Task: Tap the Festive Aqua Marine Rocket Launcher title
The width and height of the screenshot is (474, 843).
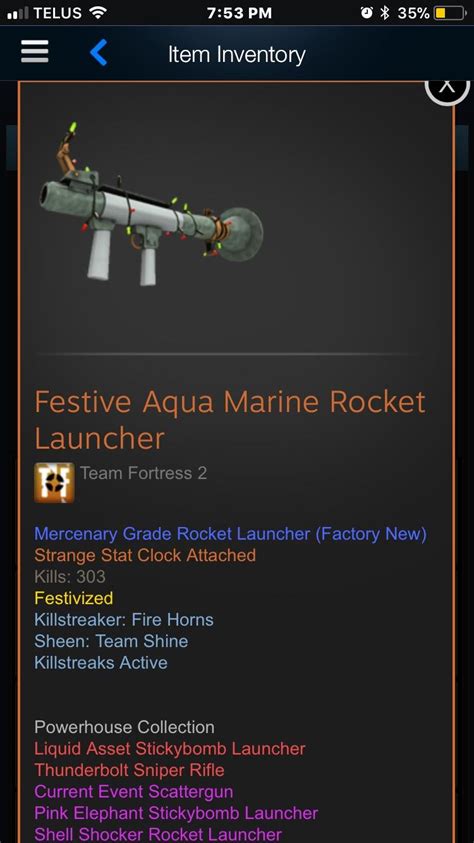Action: 230,420
